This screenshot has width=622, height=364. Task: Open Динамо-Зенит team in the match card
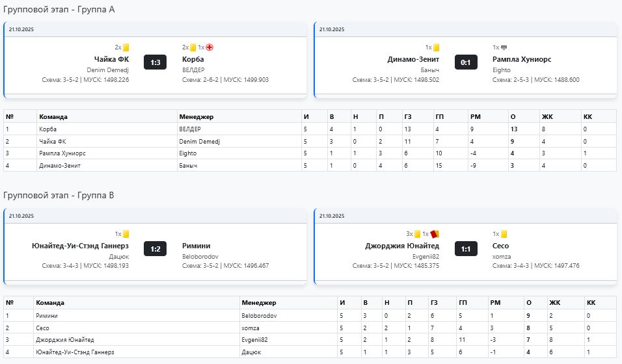click(x=413, y=59)
